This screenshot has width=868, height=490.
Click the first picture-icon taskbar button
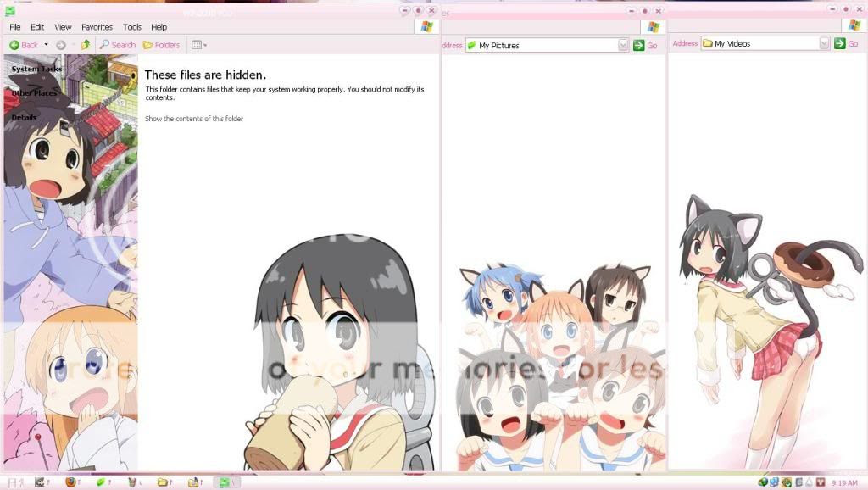pyautogui.click(x=42, y=482)
